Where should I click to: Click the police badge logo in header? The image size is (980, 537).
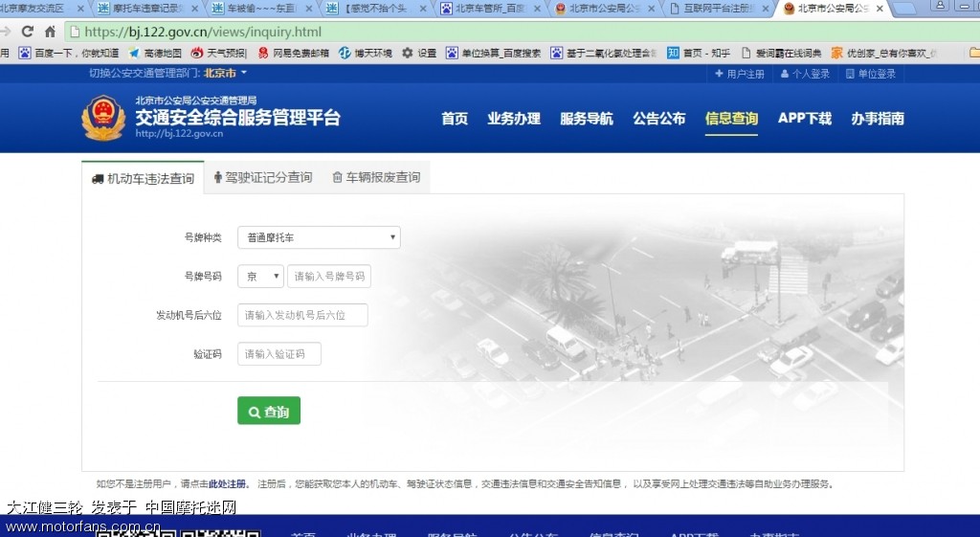[x=102, y=118]
